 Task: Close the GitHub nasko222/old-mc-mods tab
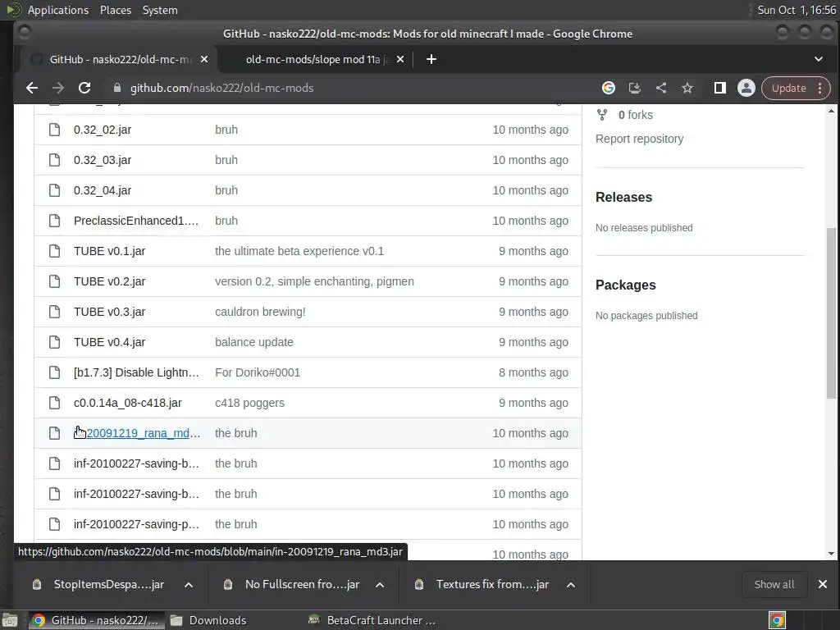coord(204,59)
